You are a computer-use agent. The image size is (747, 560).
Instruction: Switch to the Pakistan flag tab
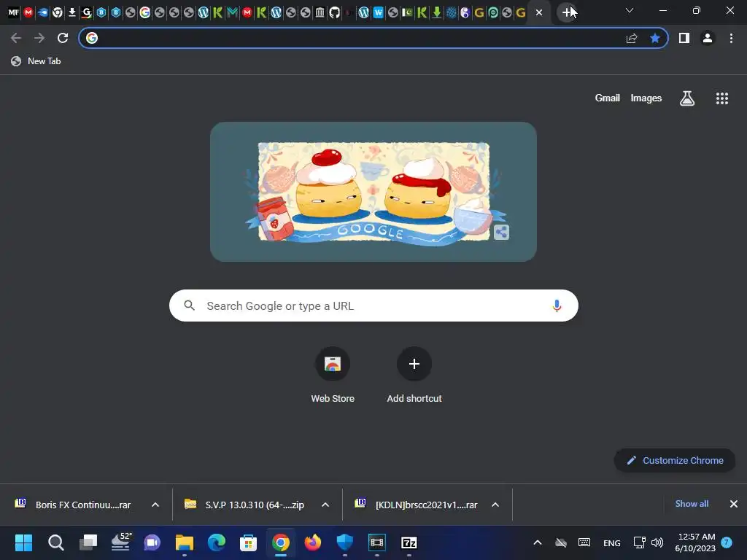[407, 12]
